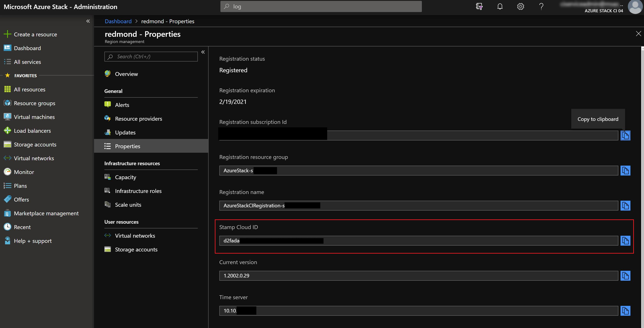644x328 pixels.
Task: Click the Storage accounts user icon
Action: (108, 249)
